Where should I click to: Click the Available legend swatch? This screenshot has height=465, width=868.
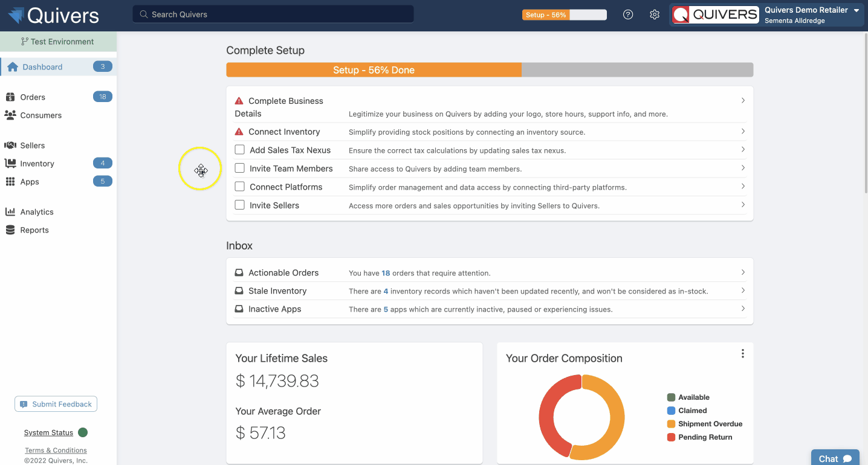[671, 397]
